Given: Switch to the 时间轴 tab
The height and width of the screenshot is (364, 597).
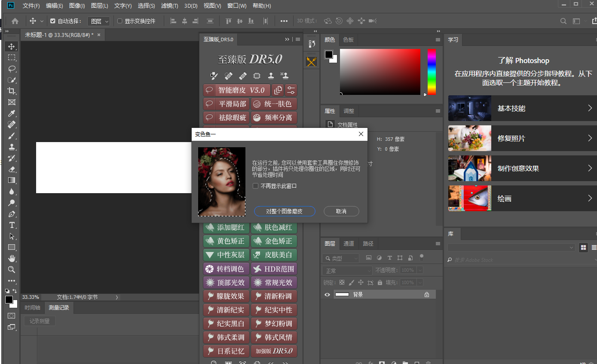Looking at the screenshot, I should (x=32, y=307).
